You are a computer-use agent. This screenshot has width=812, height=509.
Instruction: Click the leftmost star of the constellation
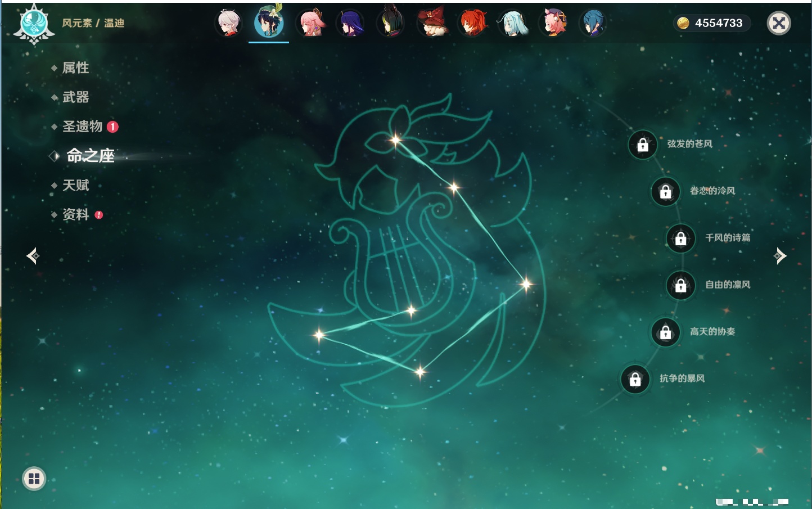pyautogui.click(x=319, y=335)
